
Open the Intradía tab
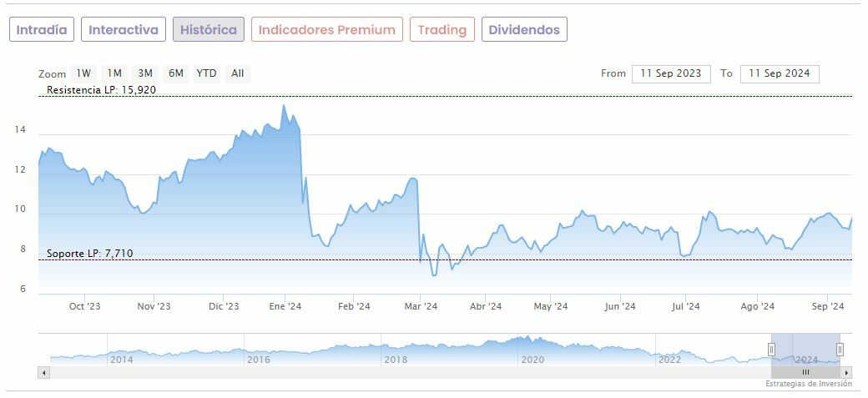tap(42, 30)
